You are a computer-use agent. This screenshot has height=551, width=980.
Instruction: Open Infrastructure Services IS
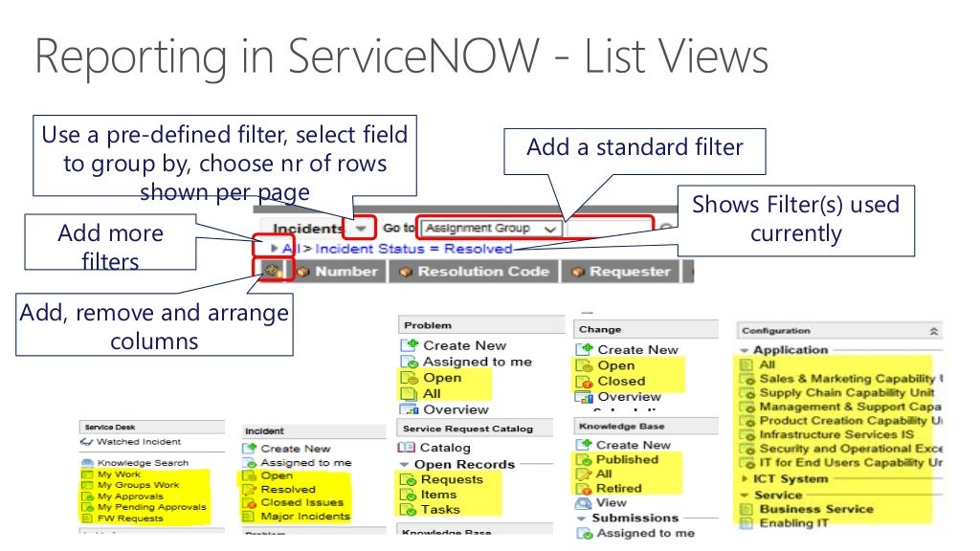coord(836,435)
